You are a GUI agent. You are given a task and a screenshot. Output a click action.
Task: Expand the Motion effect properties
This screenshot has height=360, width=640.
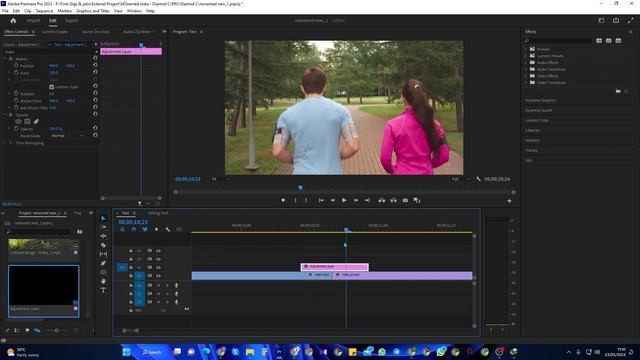[5, 59]
